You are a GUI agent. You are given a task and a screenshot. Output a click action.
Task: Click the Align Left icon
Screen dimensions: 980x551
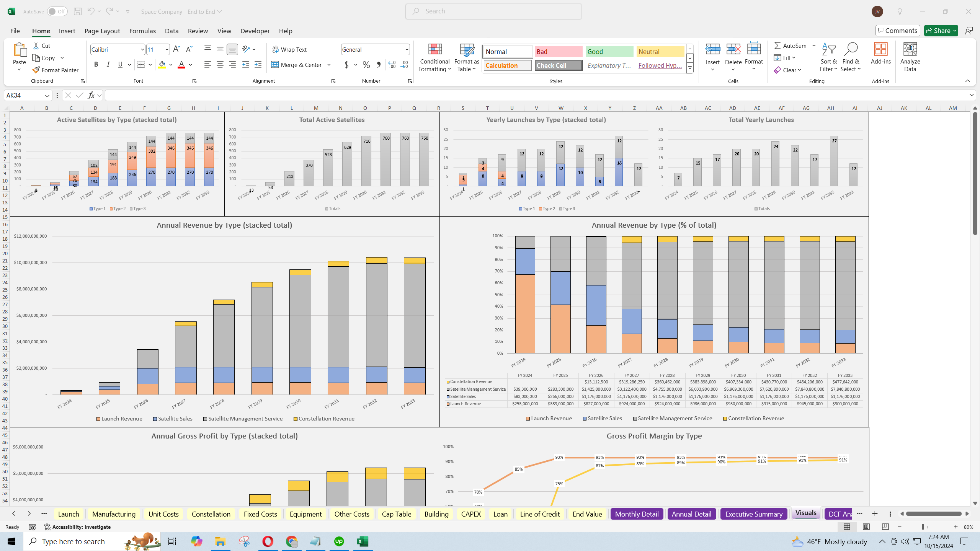pyautogui.click(x=207, y=65)
